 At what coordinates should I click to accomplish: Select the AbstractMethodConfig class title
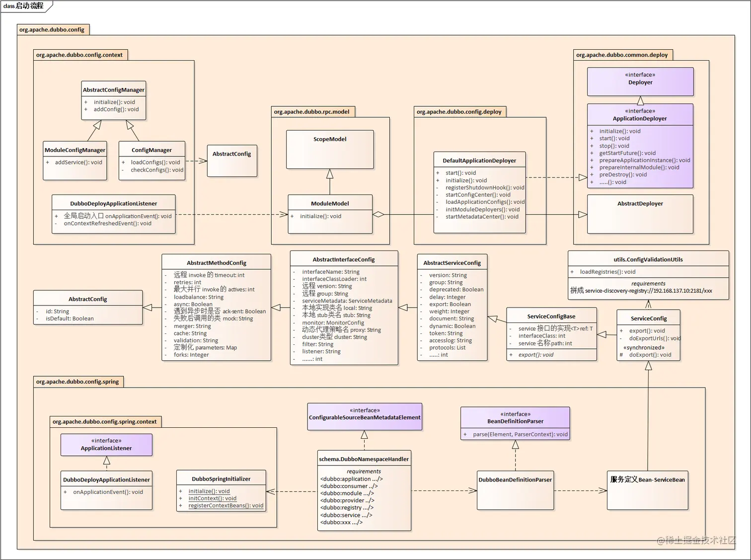(x=217, y=263)
